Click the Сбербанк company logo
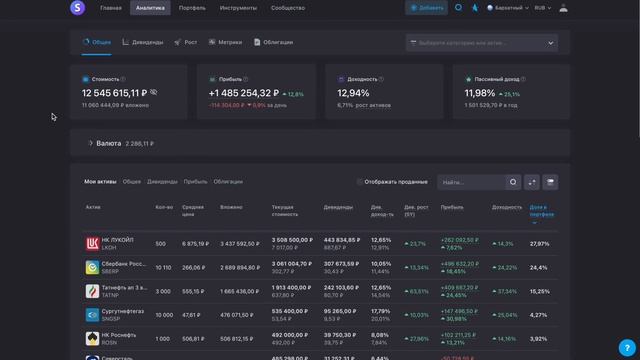640x360 pixels. 92,267
